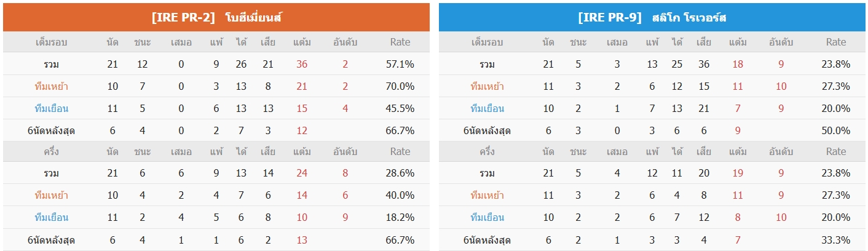
Task: Click Rate column header in โบฮีเมี่ยนส์ เต็มรอบ row
Action: pyautogui.click(x=400, y=42)
